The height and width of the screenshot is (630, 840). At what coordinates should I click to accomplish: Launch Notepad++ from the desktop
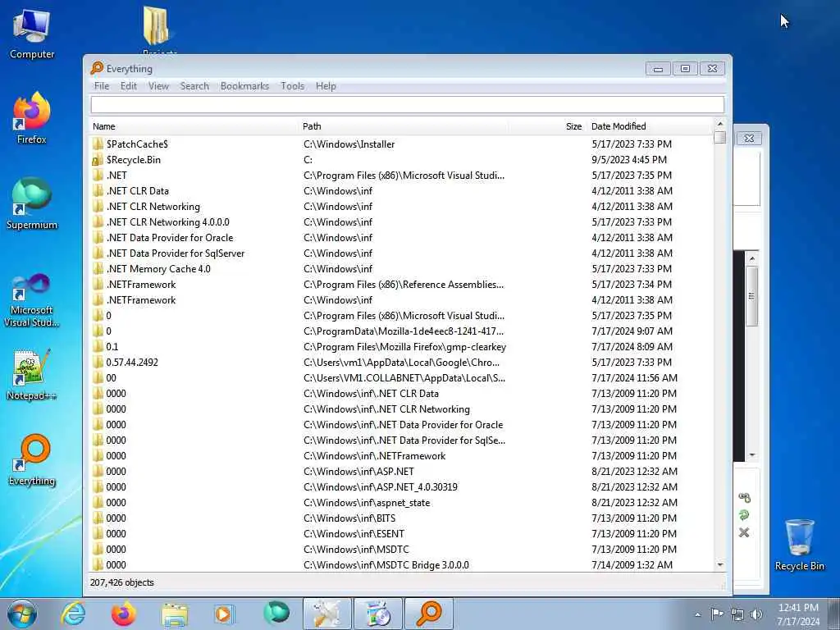tap(32, 375)
